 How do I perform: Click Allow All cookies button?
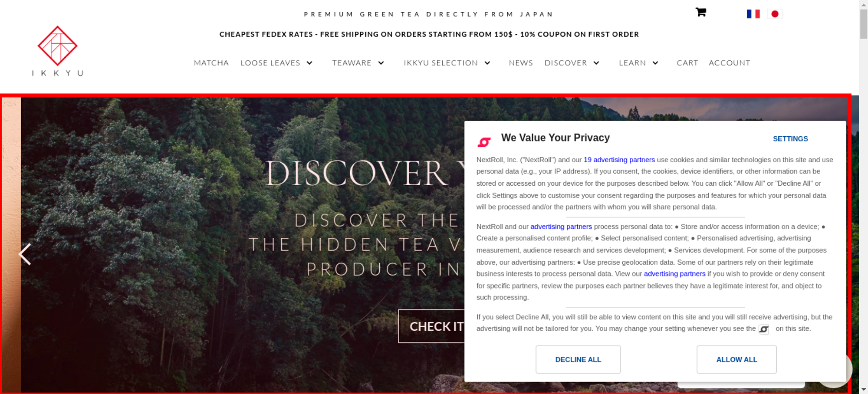(x=736, y=359)
